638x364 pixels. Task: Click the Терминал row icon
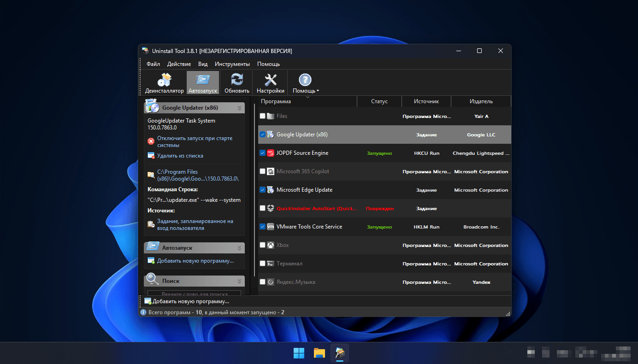coord(271,264)
